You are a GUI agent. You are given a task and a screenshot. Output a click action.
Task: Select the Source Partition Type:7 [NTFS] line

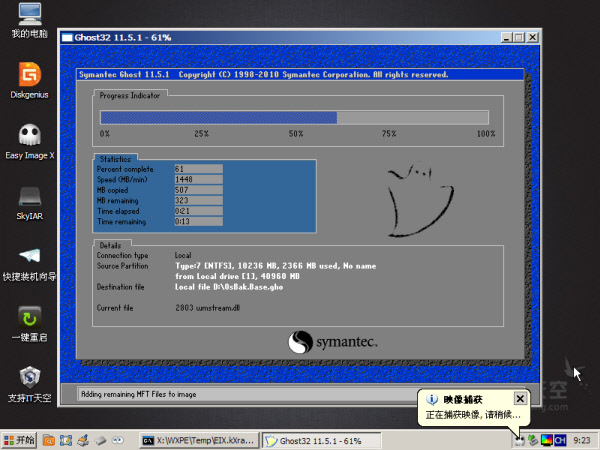[x=276, y=266]
